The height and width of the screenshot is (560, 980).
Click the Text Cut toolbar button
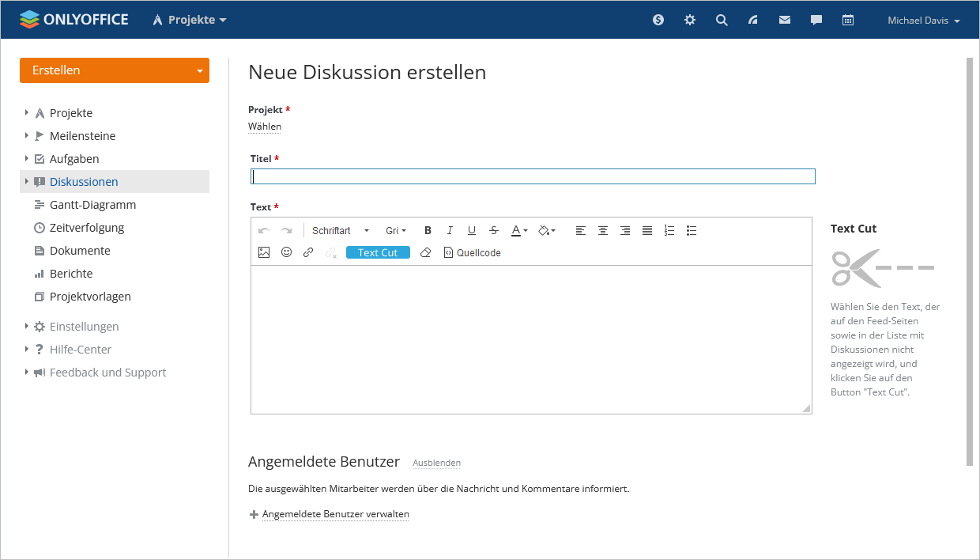pyautogui.click(x=378, y=252)
